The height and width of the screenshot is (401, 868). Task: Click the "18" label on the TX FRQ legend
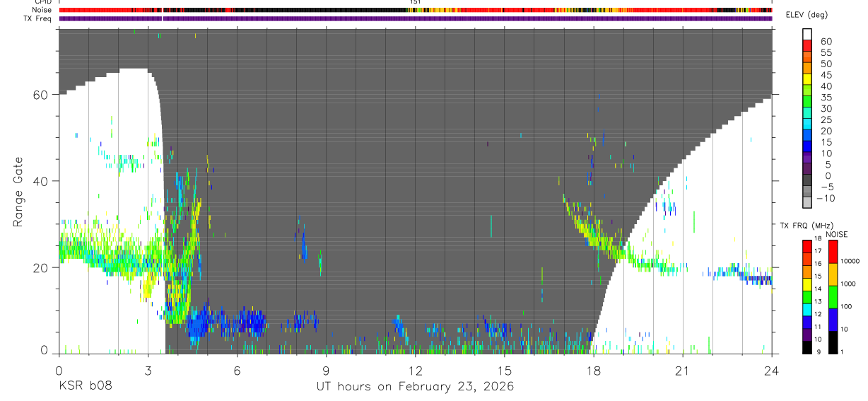(x=817, y=238)
